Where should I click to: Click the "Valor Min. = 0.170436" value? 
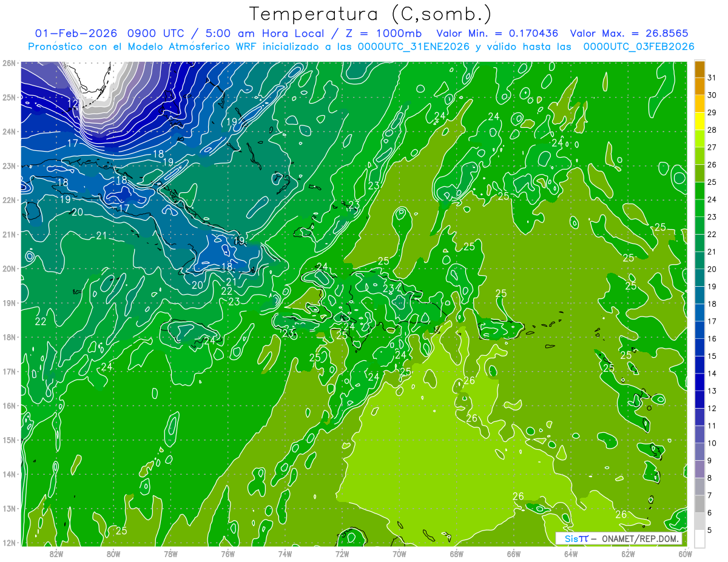point(497,33)
